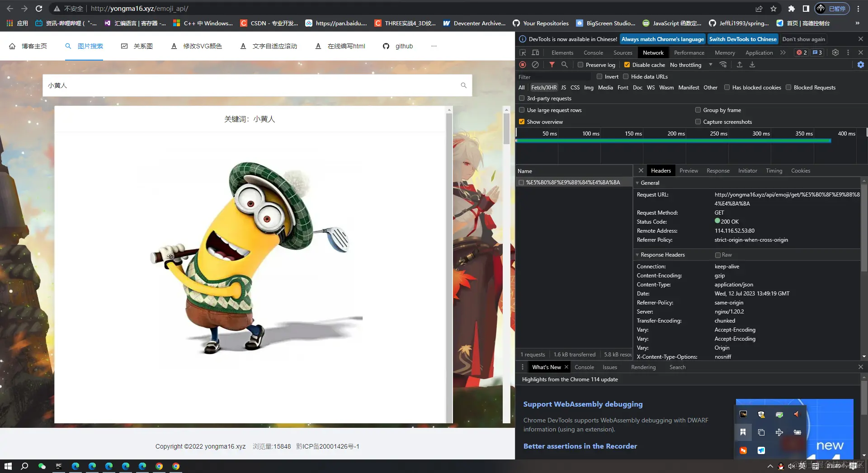The height and width of the screenshot is (473, 868).
Task: Open Windows Start menu
Action: 8,466
